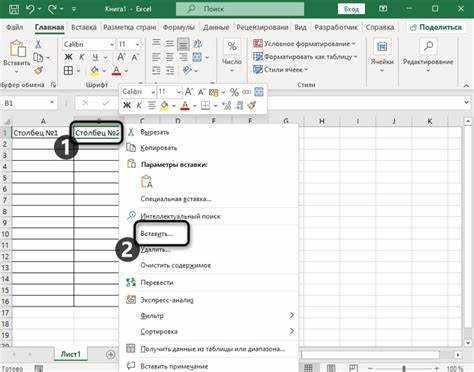The width and height of the screenshot is (474, 372).
Task: Click the borders icon in ribbon font group
Action: pos(68,70)
